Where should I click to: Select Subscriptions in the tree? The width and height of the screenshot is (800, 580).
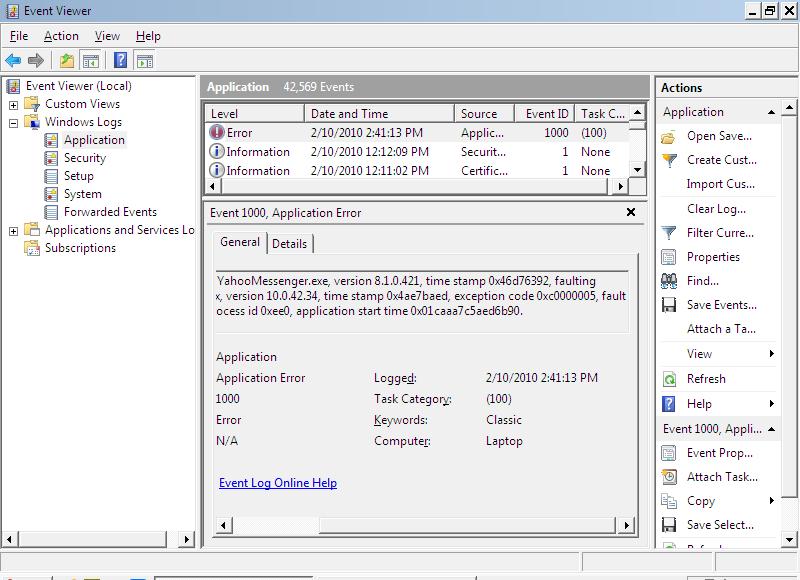point(80,247)
